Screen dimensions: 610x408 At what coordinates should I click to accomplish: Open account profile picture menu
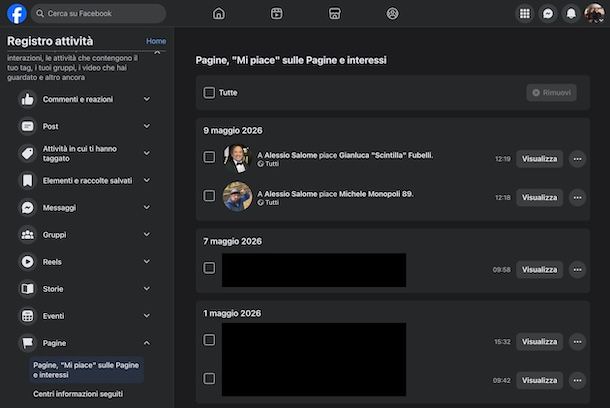tap(594, 14)
